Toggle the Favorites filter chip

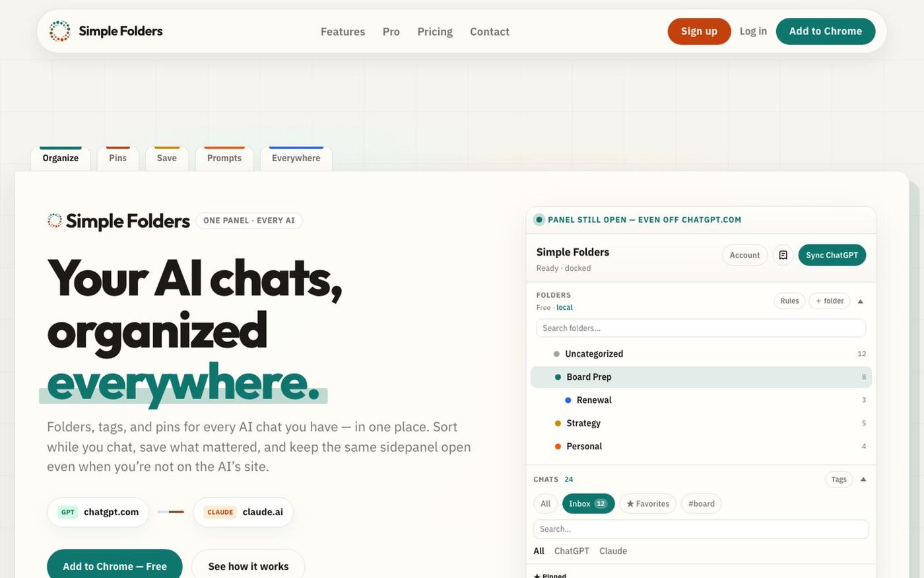pyautogui.click(x=648, y=504)
